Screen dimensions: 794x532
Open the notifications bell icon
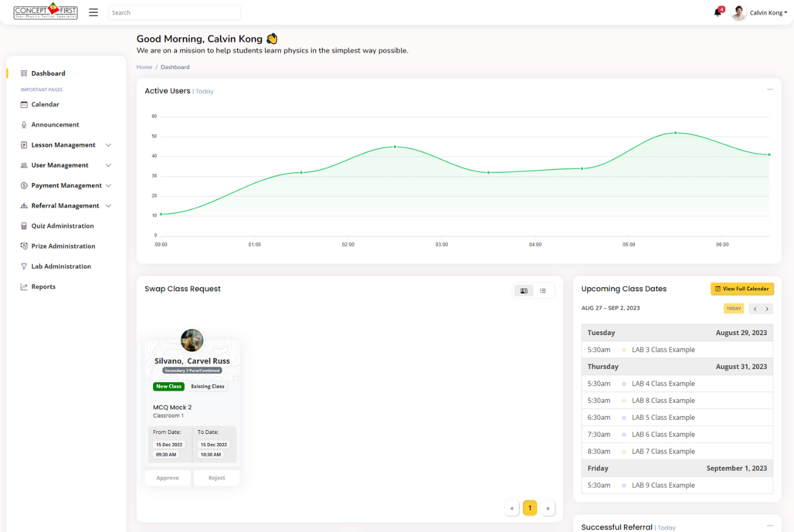coord(718,12)
